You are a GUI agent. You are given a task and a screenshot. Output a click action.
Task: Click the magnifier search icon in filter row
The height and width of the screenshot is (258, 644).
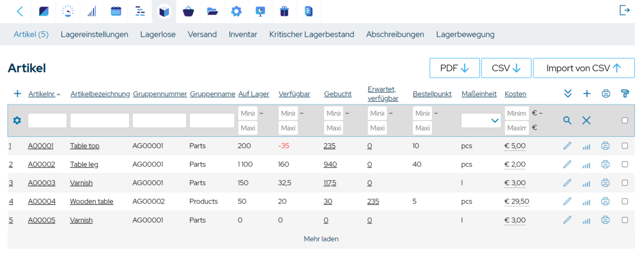click(x=567, y=121)
